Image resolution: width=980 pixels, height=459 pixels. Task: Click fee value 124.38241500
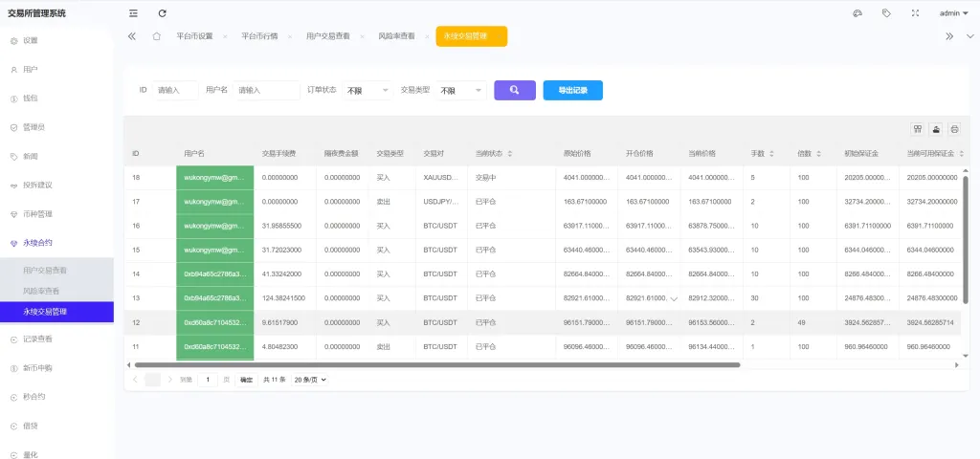283,298
